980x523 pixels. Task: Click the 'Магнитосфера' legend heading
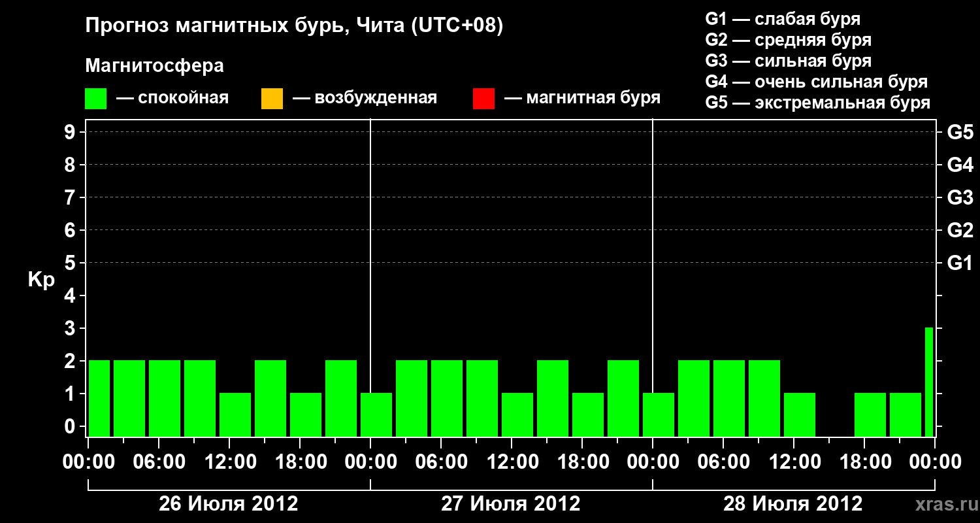pos(155,66)
